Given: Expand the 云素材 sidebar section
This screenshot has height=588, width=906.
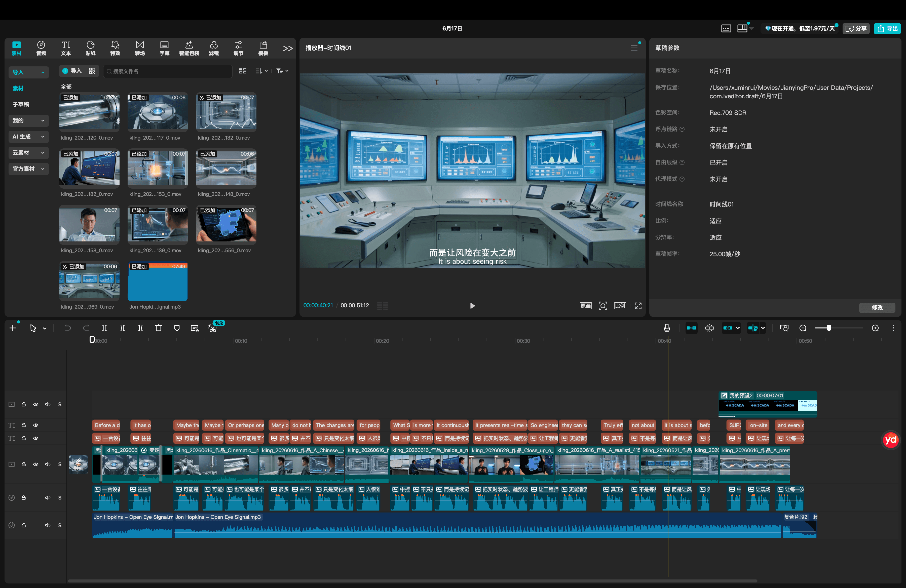Looking at the screenshot, I should (28, 152).
